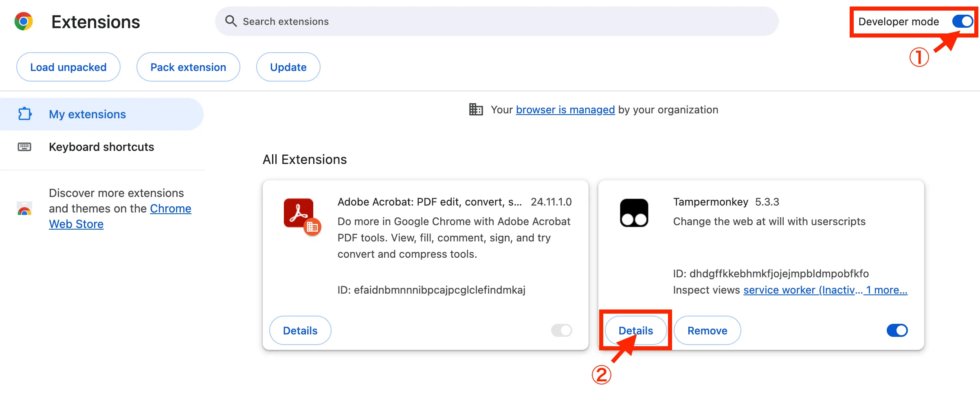The image size is (980, 407).
Task: Click Pack extension button
Action: tap(188, 67)
